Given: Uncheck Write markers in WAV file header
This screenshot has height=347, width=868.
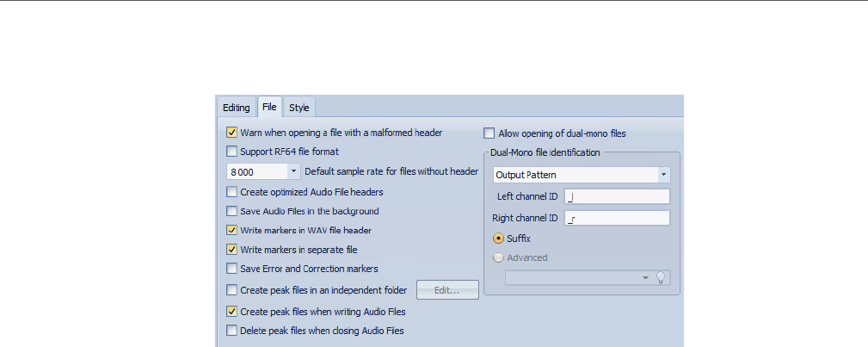Looking at the screenshot, I should [x=231, y=230].
